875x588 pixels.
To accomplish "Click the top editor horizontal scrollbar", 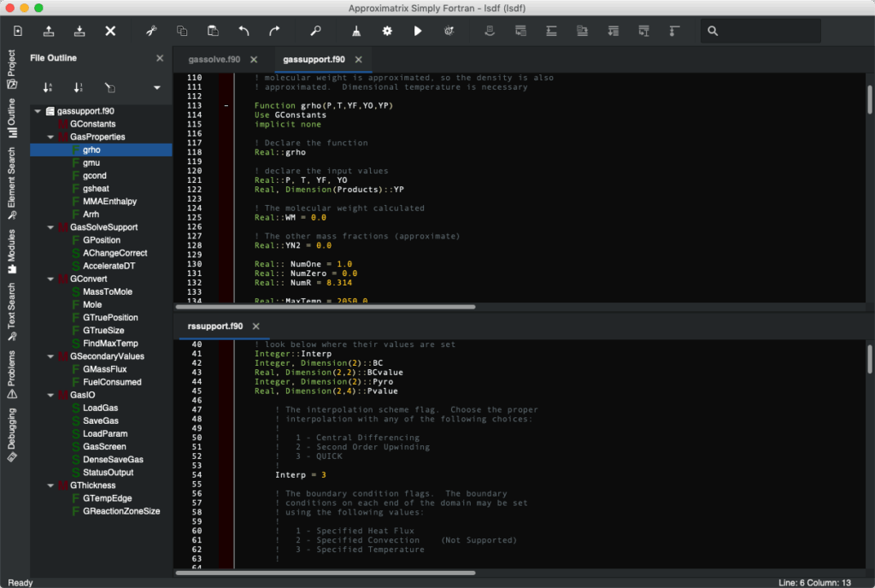I will 326,307.
